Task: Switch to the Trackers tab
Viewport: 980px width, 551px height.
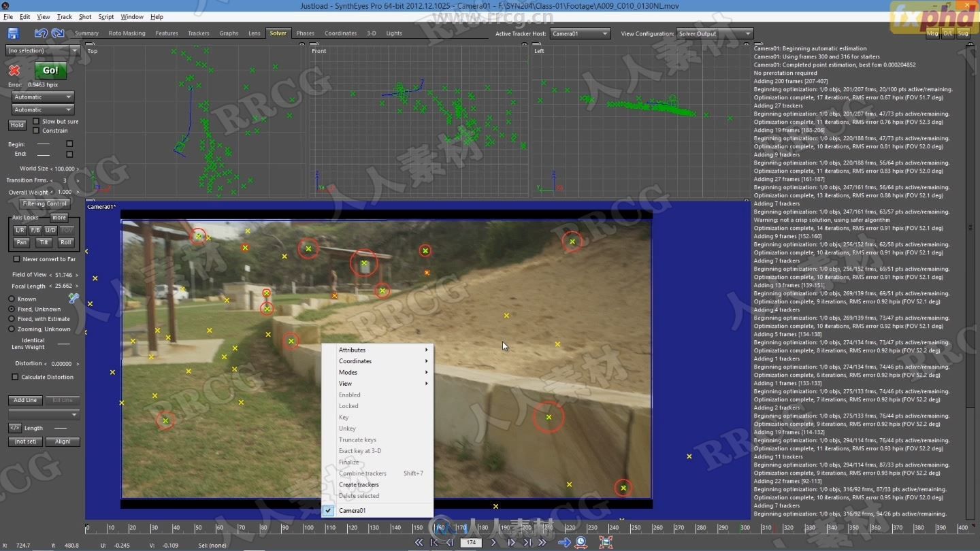Action: pos(199,33)
